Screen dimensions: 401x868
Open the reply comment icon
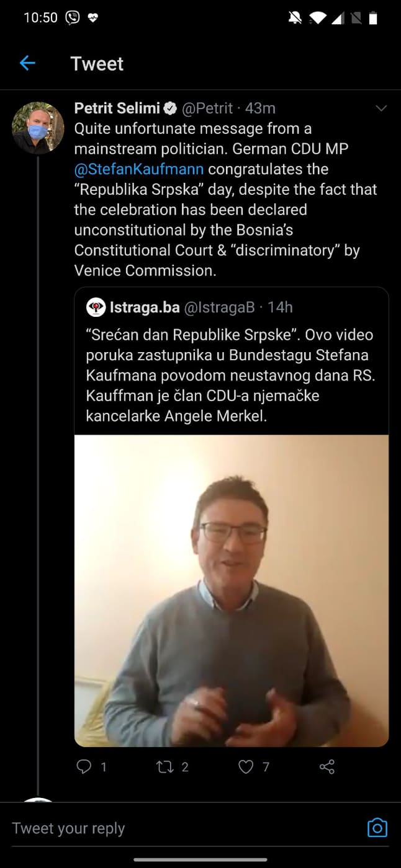[84, 767]
